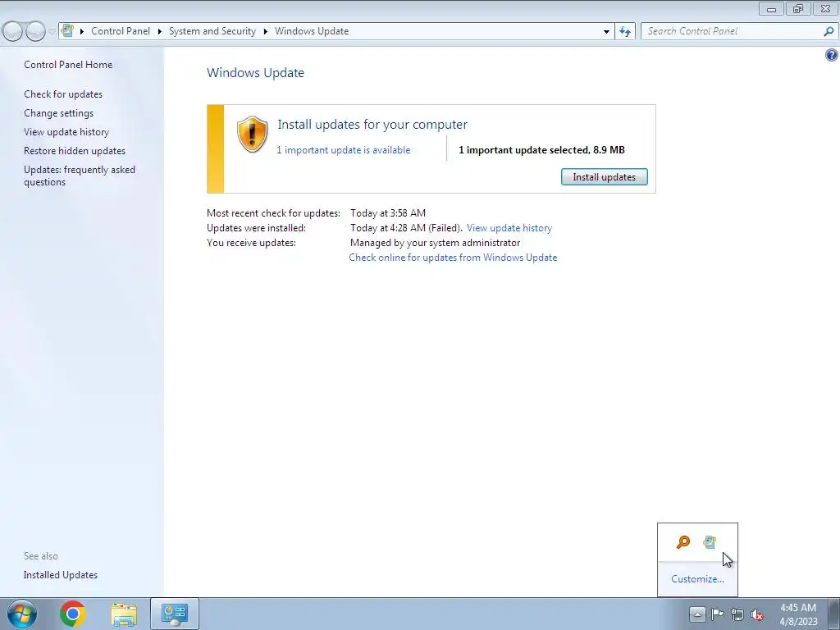
Task: Open the help question mark icon
Action: [832, 55]
